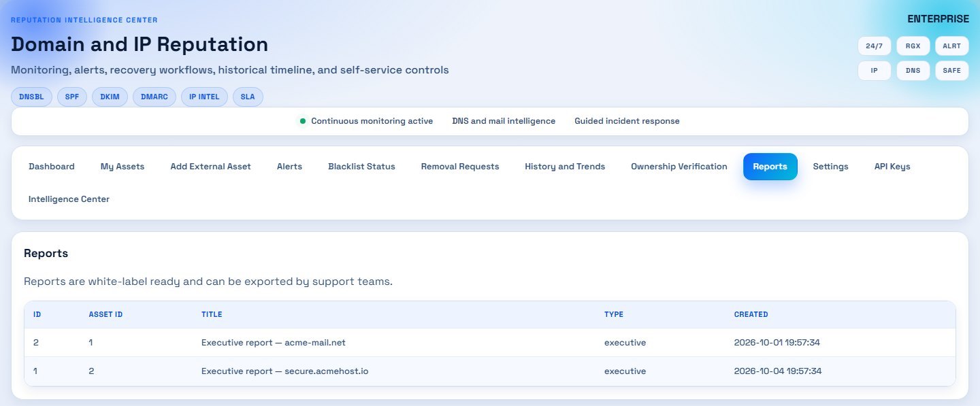
Task: Click the DNS and mail intelligence label
Action: pos(504,121)
